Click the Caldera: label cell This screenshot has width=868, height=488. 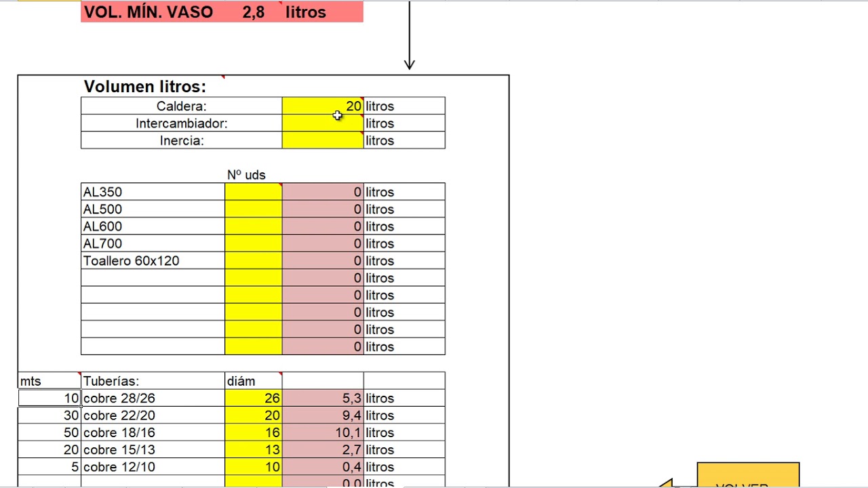click(x=181, y=106)
